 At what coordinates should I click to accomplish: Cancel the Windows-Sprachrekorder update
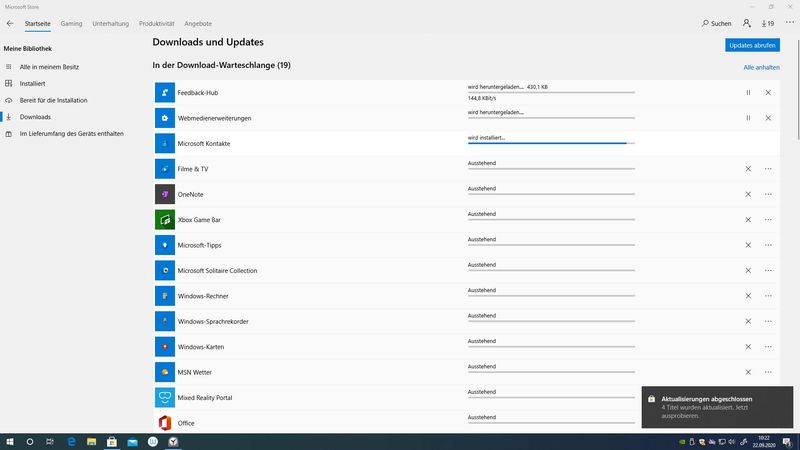(748, 321)
